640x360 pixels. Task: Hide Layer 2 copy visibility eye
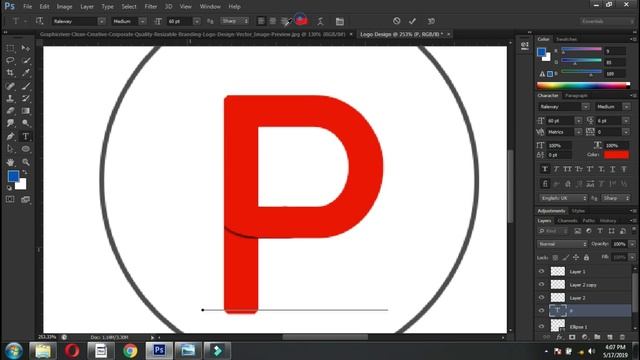tap(542, 284)
